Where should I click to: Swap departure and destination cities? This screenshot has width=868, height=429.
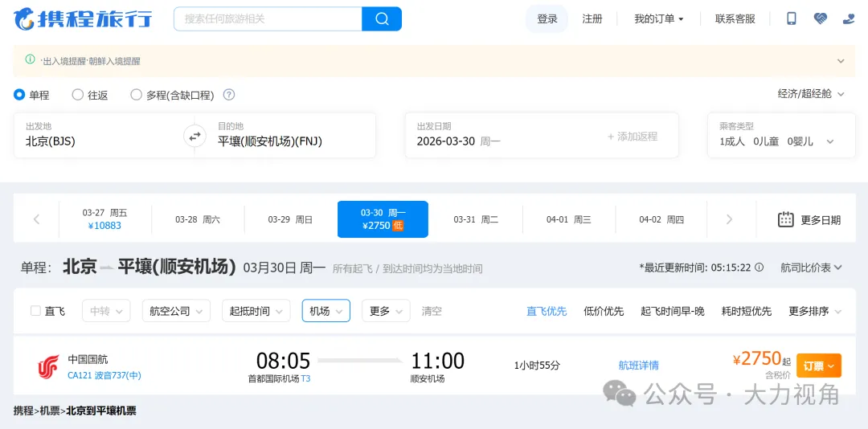coord(194,136)
